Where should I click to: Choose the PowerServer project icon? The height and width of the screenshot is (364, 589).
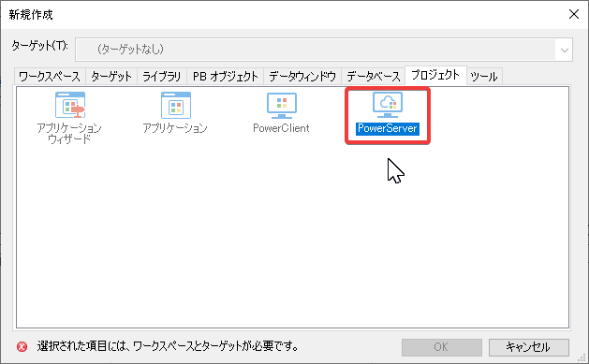coord(388,105)
